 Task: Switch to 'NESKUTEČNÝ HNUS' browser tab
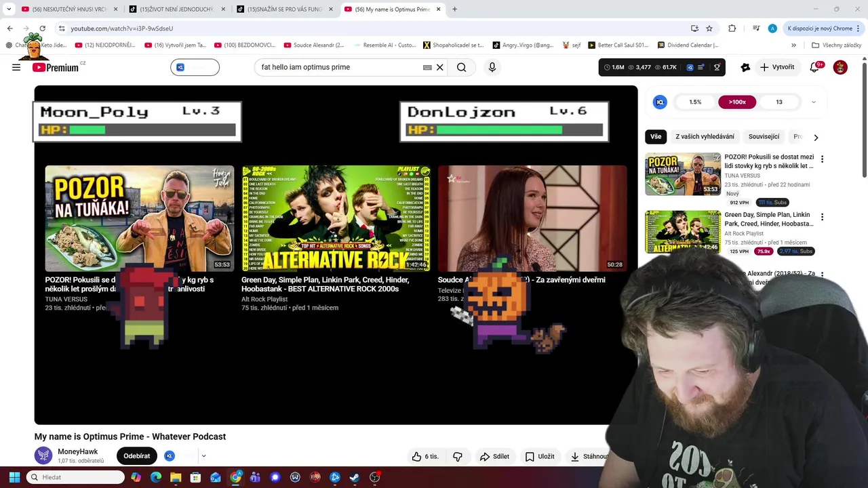pyautogui.click(x=68, y=9)
